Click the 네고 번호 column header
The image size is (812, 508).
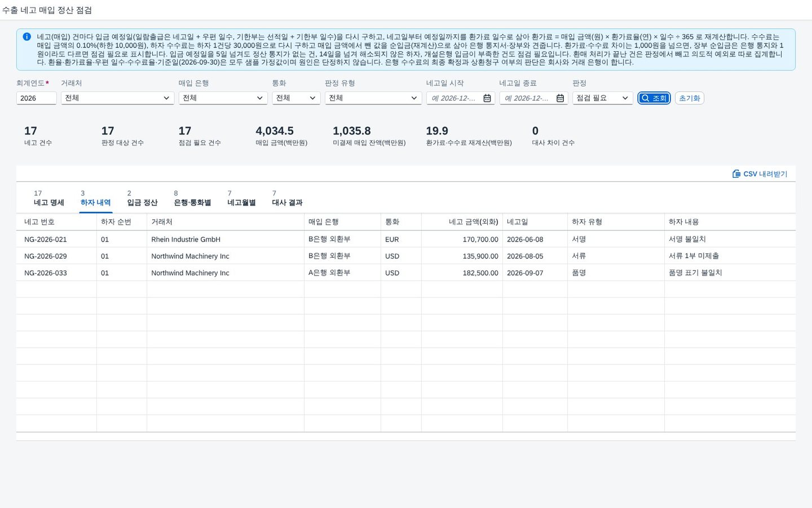[56, 222]
